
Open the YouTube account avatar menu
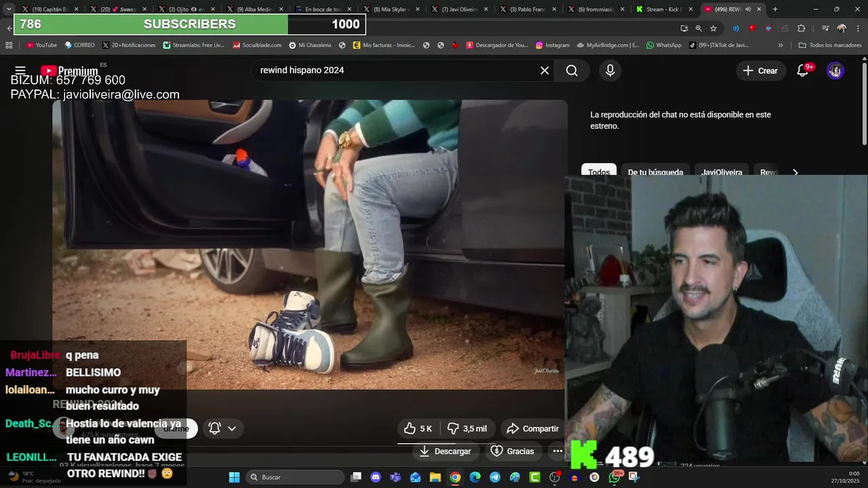(x=835, y=70)
